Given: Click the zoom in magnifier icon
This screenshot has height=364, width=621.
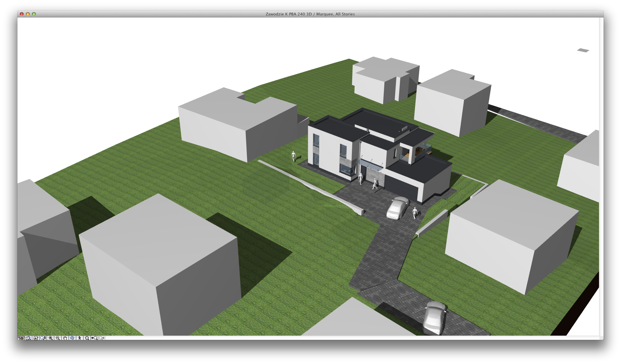Looking at the screenshot, I should (x=50, y=338).
